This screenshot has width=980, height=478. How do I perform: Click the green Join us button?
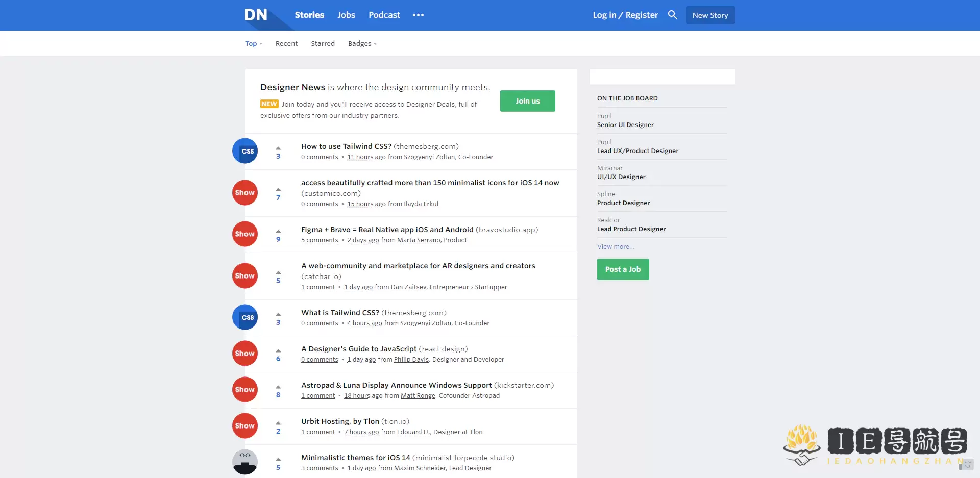point(527,101)
